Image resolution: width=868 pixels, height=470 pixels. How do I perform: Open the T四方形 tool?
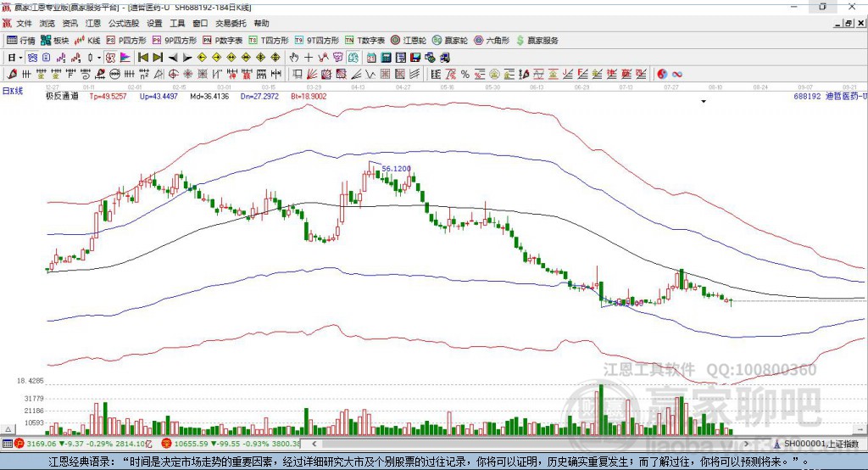[x=269, y=41]
